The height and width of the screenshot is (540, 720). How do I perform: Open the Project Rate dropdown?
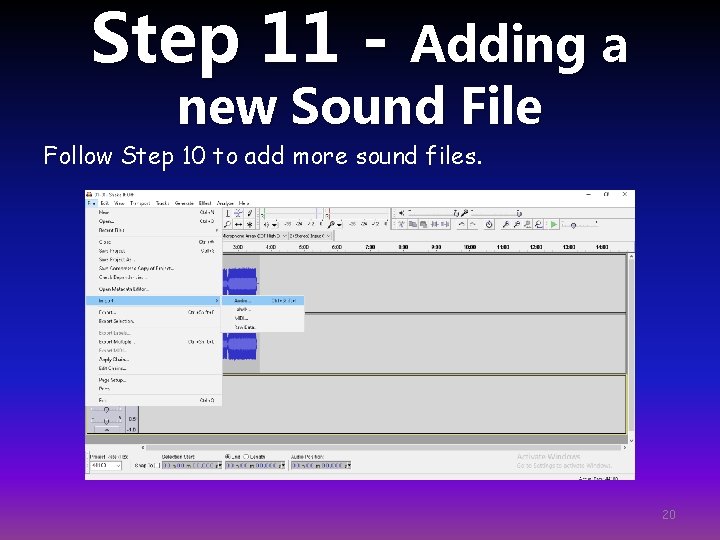click(x=106, y=466)
